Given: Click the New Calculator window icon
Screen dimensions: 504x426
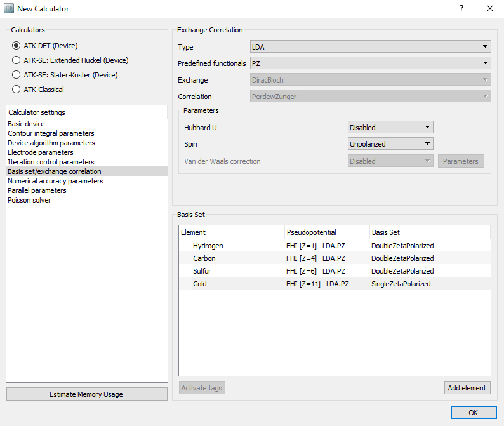Looking at the screenshot, I should pyautogui.click(x=9, y=9).
